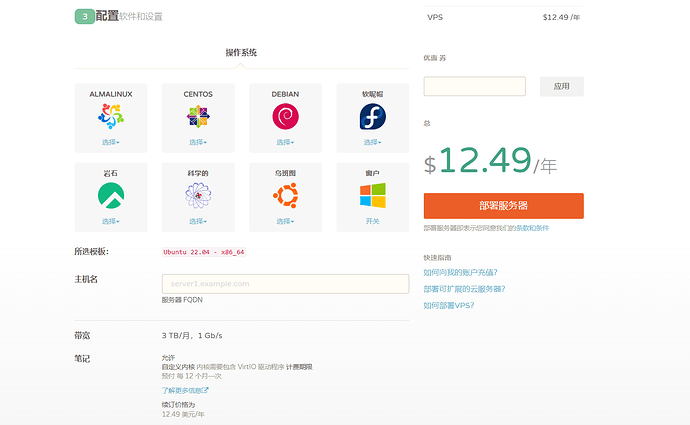Screen dimensions: 690x425
Task: Open the 选择 dropdown under DEBIAN
Action: [x=285, y=142]
